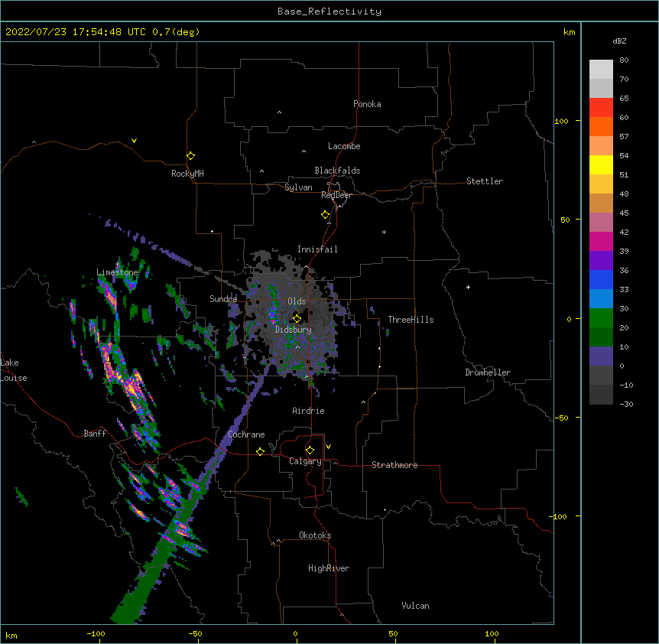
Task: Select the yellow diamond between Olds and Didsbury
Action: pos(297,318)
